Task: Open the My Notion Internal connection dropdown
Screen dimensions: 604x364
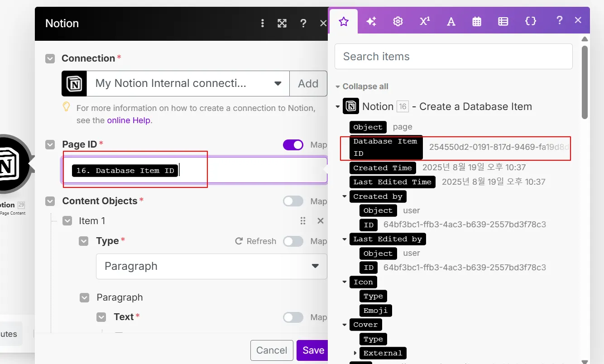Action: (x=188, y=83)
